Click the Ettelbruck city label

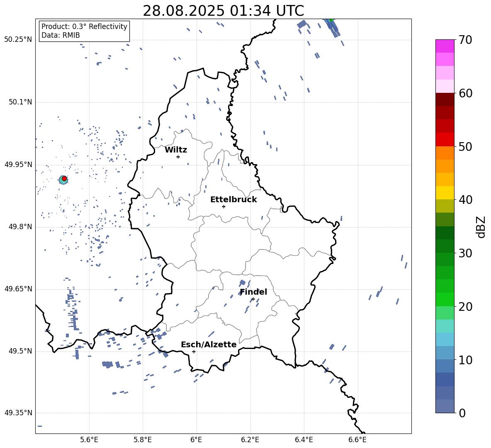233,200
